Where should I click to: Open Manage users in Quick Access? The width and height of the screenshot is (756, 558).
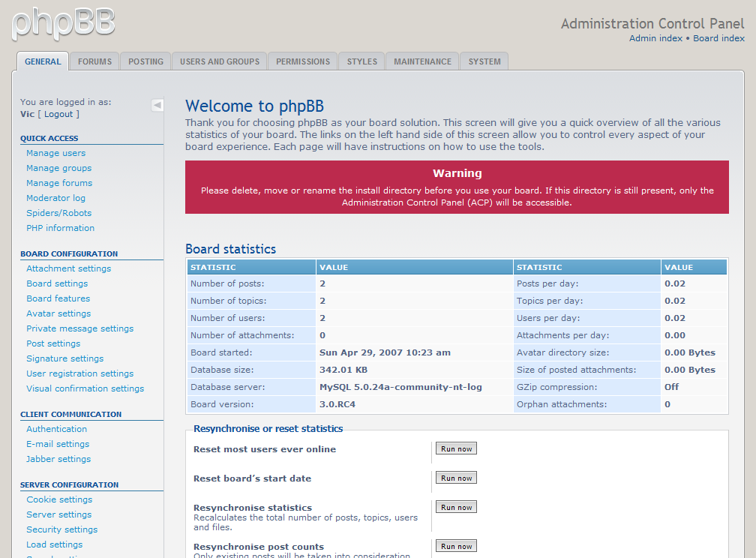click(55, 153)
